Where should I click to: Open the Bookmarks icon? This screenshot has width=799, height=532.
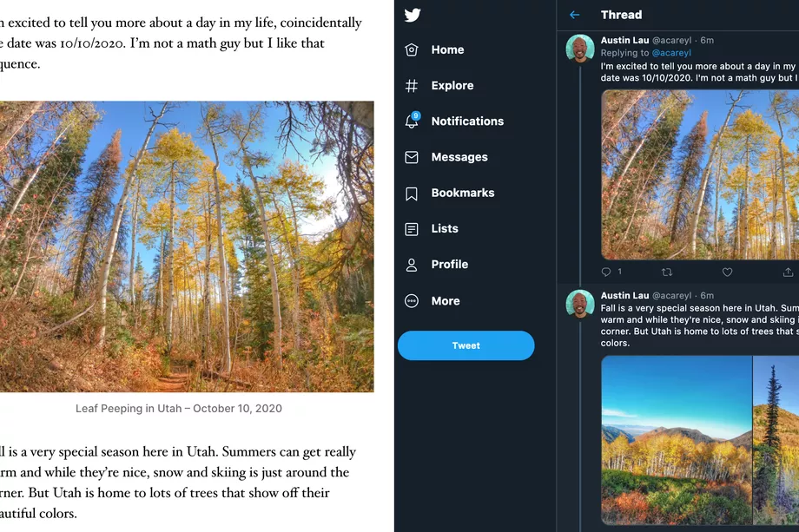coord(412,194)
